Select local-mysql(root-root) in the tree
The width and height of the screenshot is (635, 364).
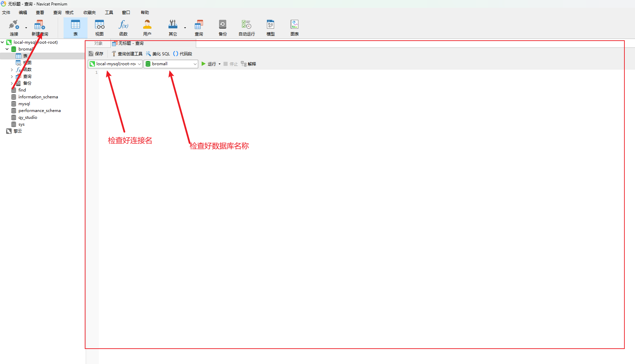pyautogui.click(x=36, y=42)
